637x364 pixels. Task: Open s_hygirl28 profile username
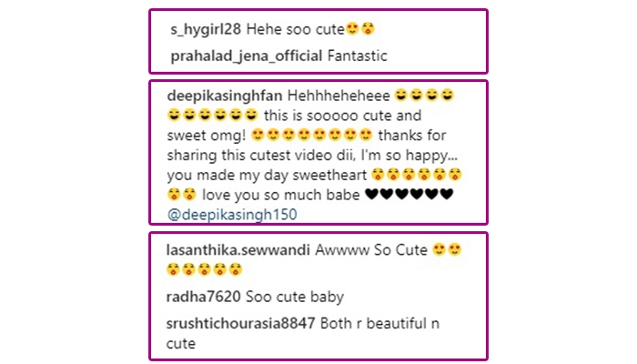(x=206, y=30)
